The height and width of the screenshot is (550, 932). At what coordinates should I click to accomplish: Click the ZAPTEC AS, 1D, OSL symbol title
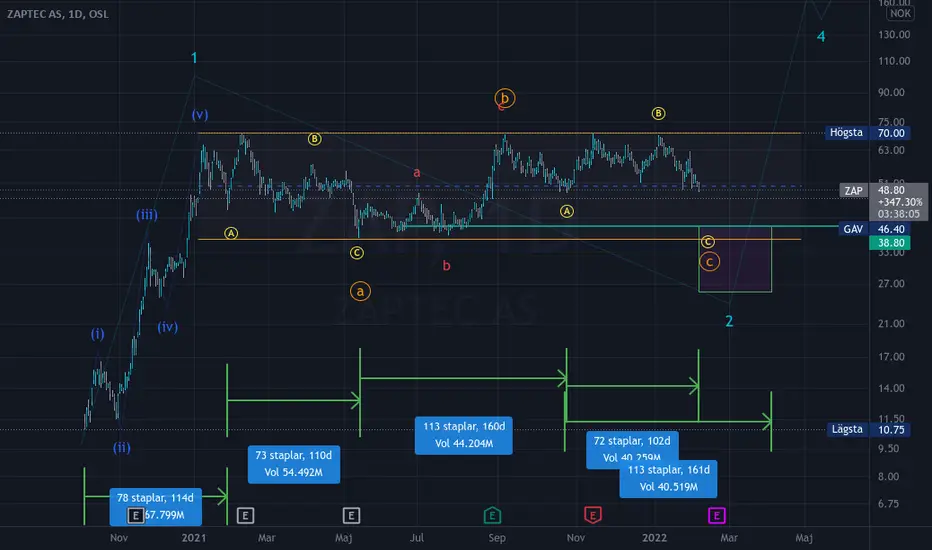58,14
